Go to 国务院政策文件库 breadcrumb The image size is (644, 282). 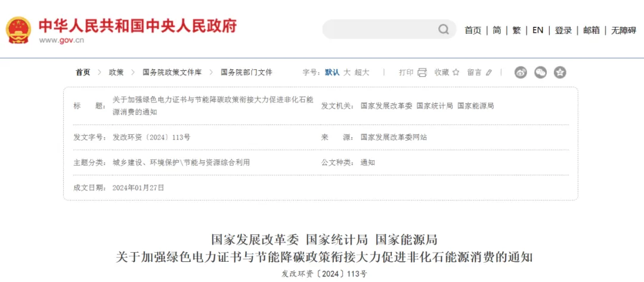coord(172,72)
